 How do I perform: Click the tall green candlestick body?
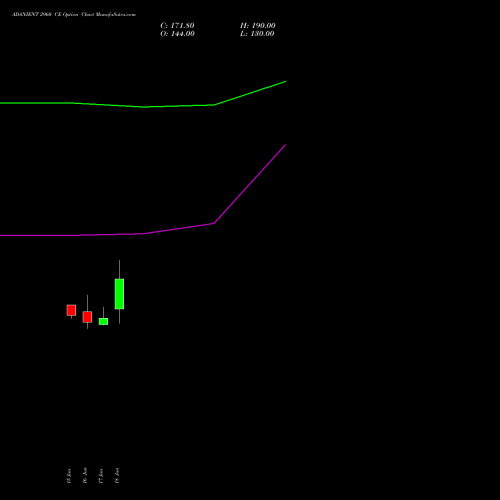[119, 294]
